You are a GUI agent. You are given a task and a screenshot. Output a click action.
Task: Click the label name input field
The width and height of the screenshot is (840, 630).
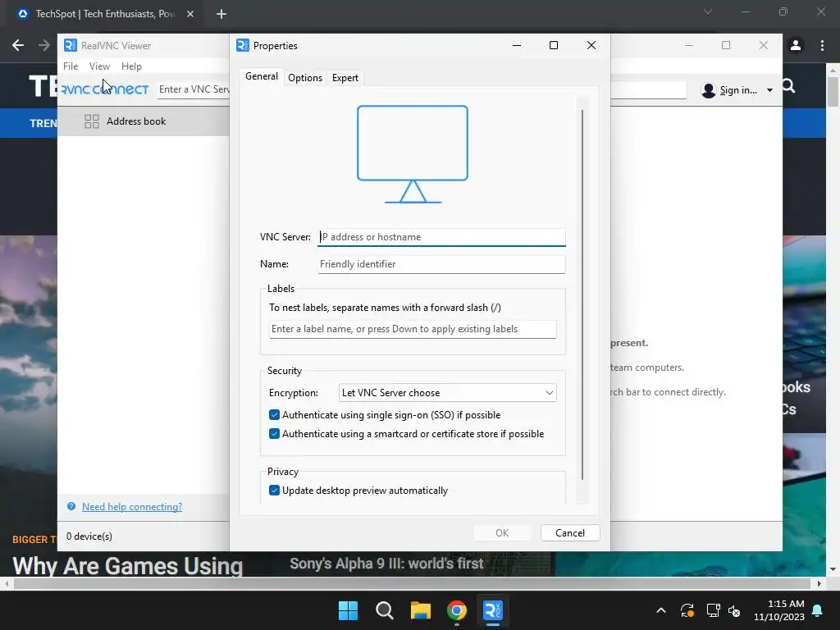(x=413, y=329)
